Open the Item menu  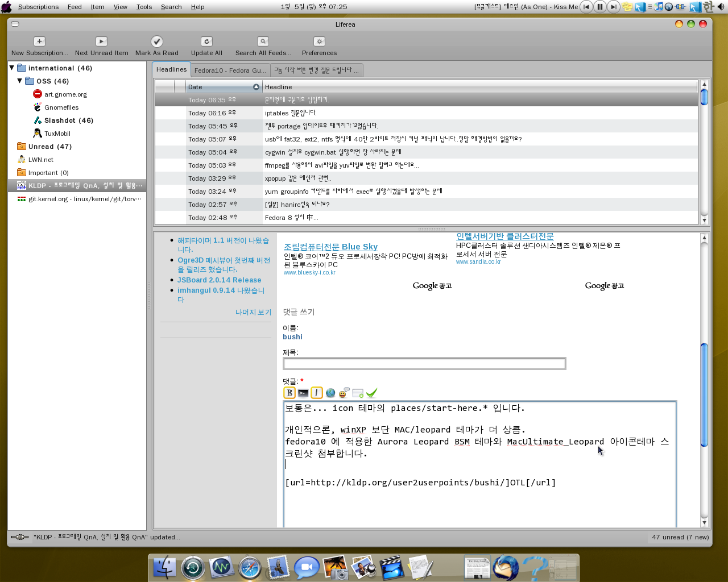click(98, 7)
